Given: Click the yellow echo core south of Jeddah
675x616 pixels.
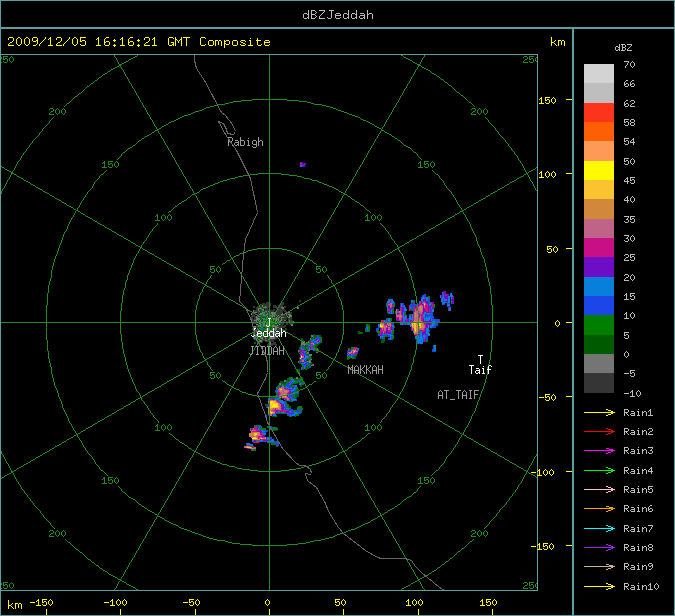Looking at the screenshot, I should [x=275, y=406].
